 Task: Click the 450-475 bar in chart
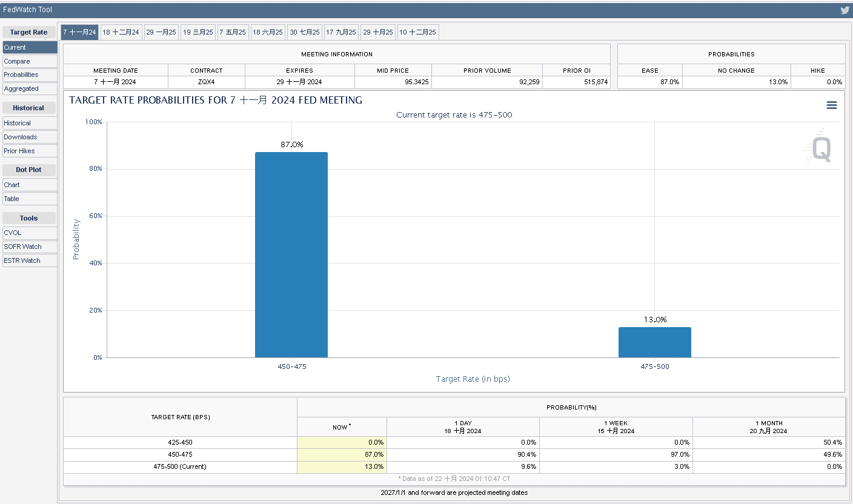pyautogui.click(x=291, y=254)
